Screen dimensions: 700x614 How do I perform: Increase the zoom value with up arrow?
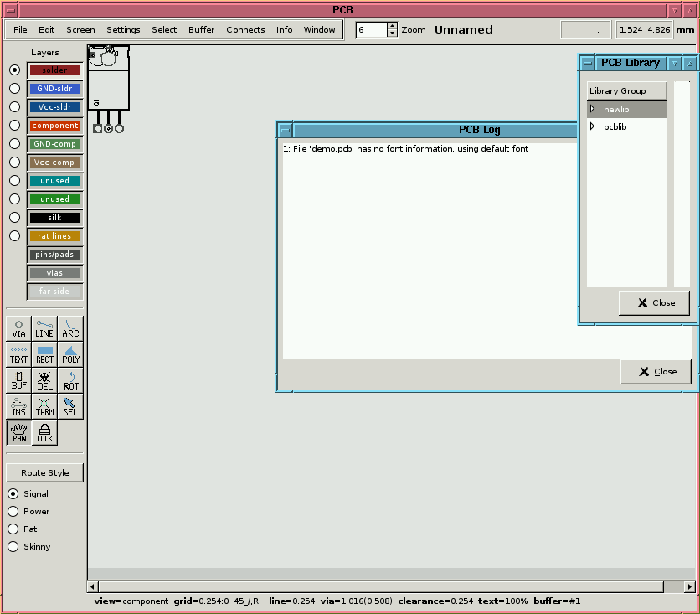click(x=392, y=25)
